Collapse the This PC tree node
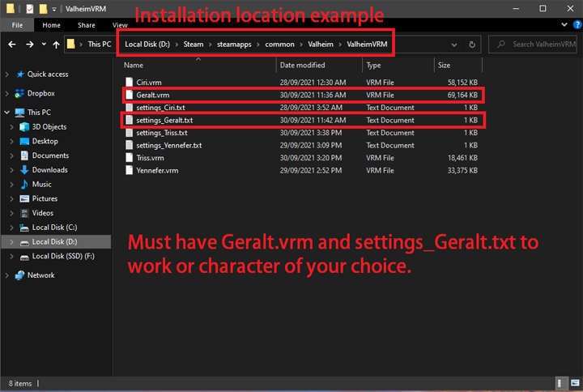The width and height of the screenshot is (583, 392). 6,112
